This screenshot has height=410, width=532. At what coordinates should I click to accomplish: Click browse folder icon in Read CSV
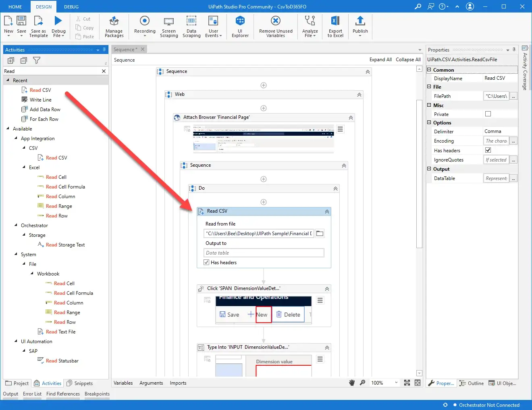320,233
